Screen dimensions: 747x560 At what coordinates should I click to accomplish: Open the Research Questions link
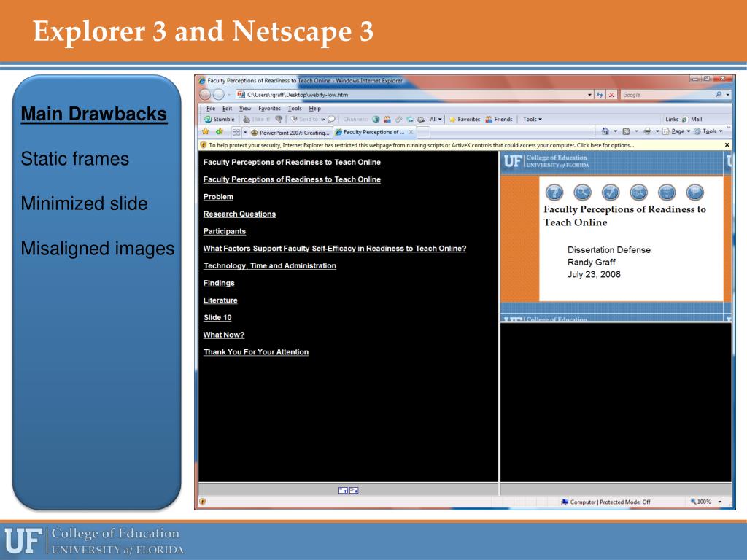(239, 214)
